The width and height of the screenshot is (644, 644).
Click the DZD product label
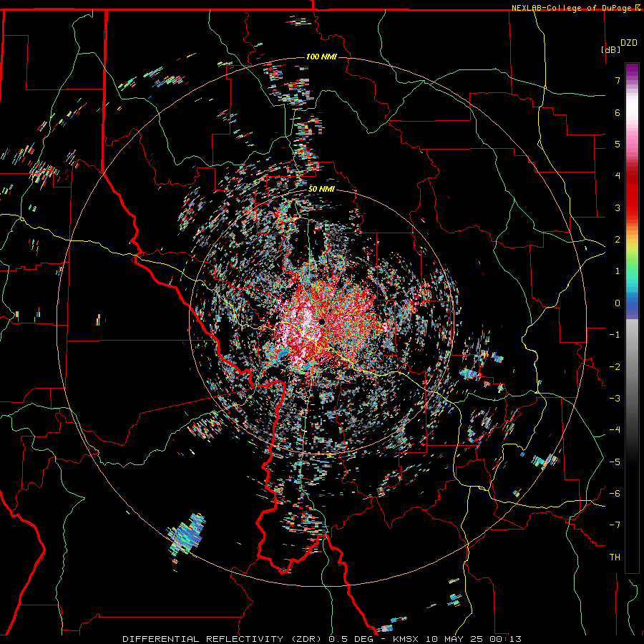[x=629, y=43]
